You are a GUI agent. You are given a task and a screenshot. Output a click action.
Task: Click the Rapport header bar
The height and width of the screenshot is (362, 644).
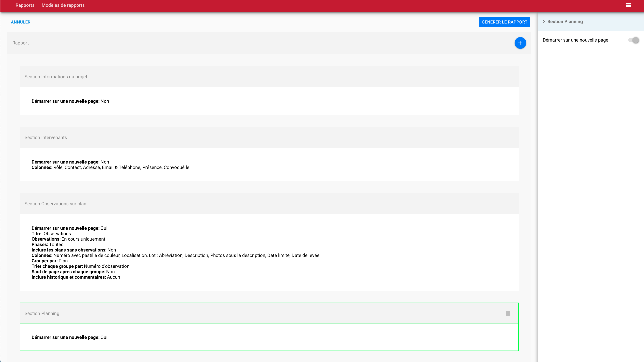coord(20,43)
